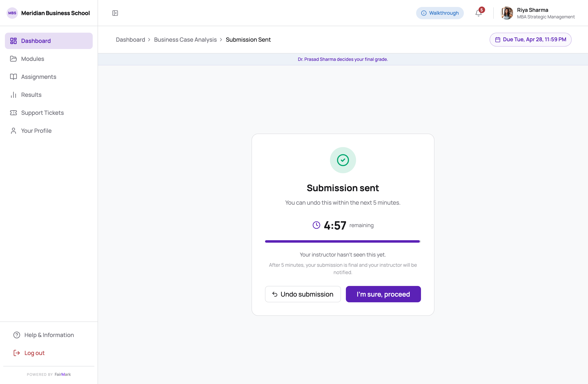Navigate to Your Profile
588x384 pixels.
pos(49,131)
